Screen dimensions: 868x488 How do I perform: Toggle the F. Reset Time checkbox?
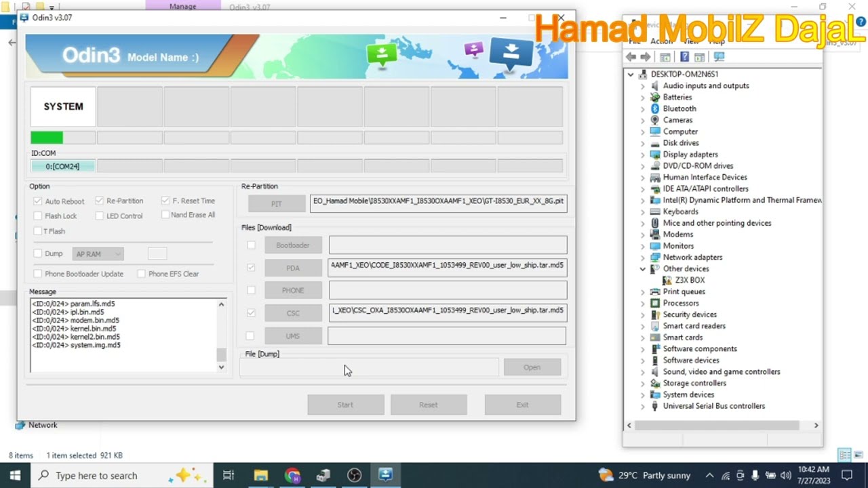click(165, 201)
